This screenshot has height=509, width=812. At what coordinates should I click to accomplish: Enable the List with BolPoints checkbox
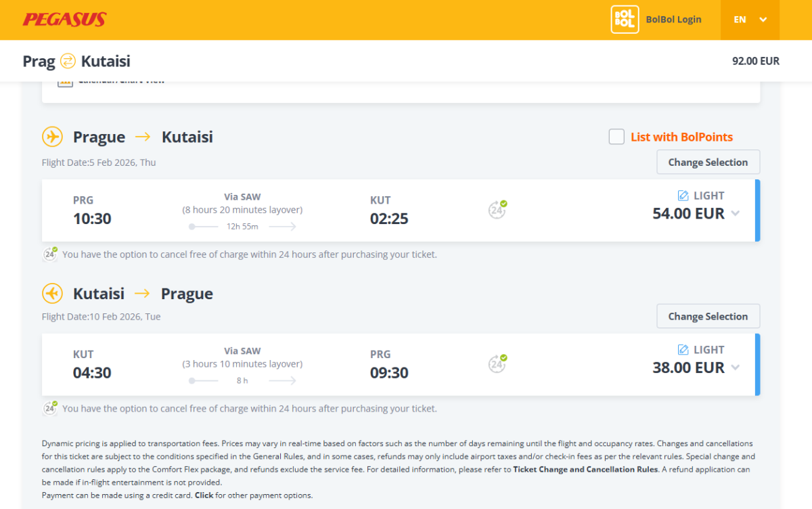pyautogui.click(x=616, y=137)
